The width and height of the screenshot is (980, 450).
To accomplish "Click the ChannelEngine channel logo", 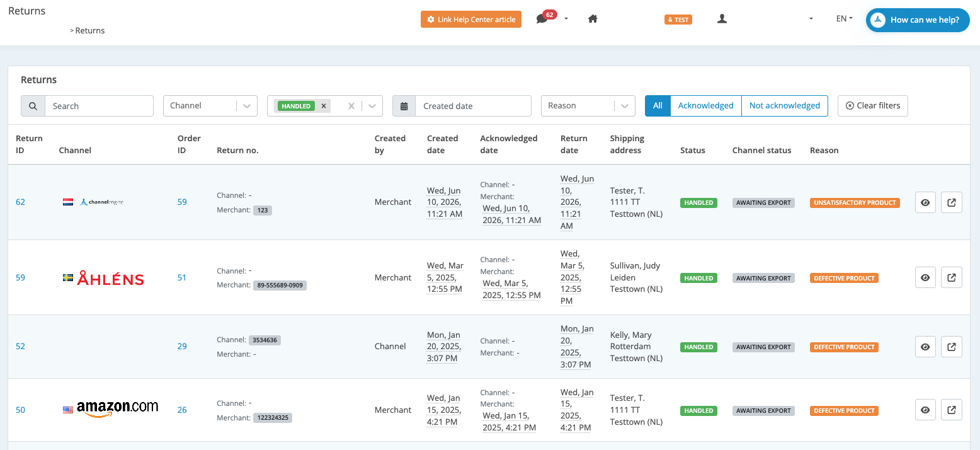I will pos(101,202).
